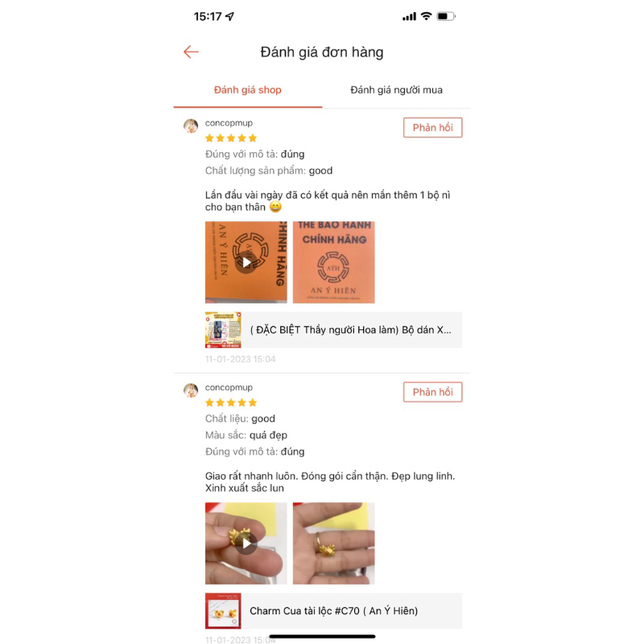The height and width of the screenshot is (644, 644).
Task: Play the orange warranty card video
Action: point(246,262)
